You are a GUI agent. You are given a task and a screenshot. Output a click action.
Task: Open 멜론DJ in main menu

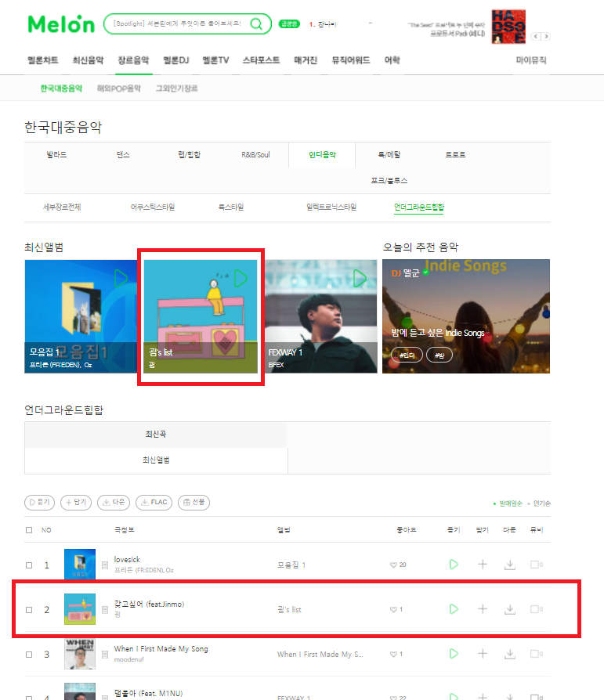(x=176, y=60)
